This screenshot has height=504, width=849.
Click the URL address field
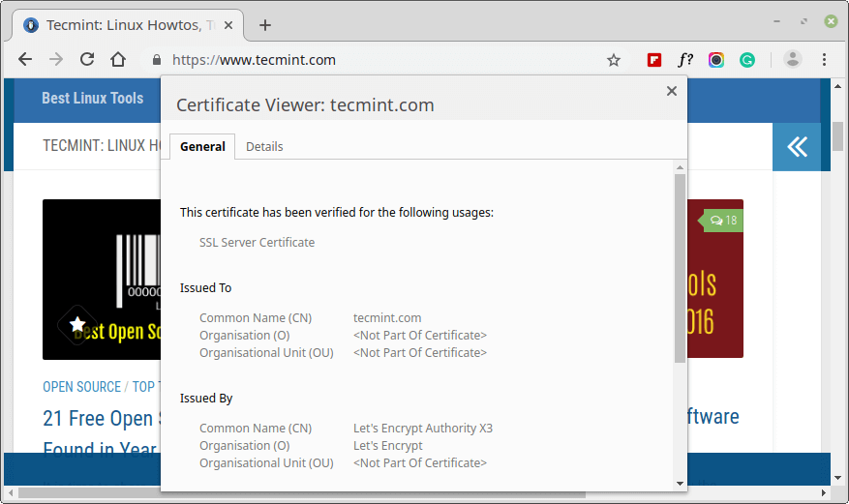pos(387,60)
